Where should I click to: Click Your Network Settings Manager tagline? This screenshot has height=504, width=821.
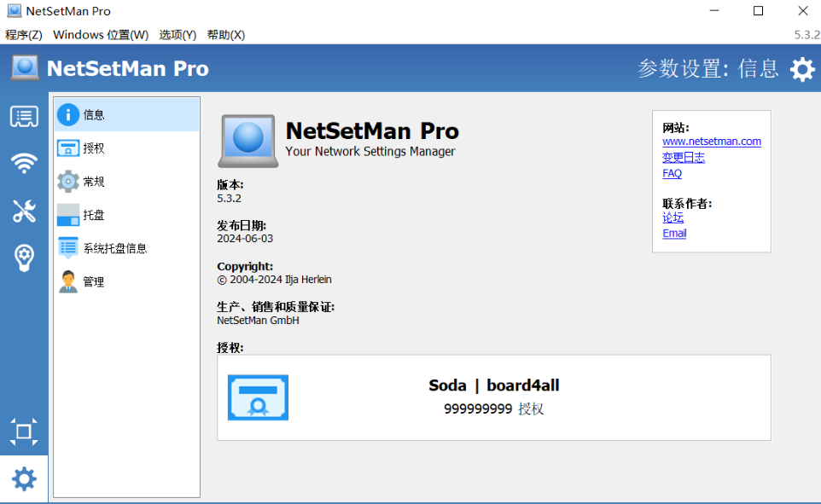(x=370, y=151)
